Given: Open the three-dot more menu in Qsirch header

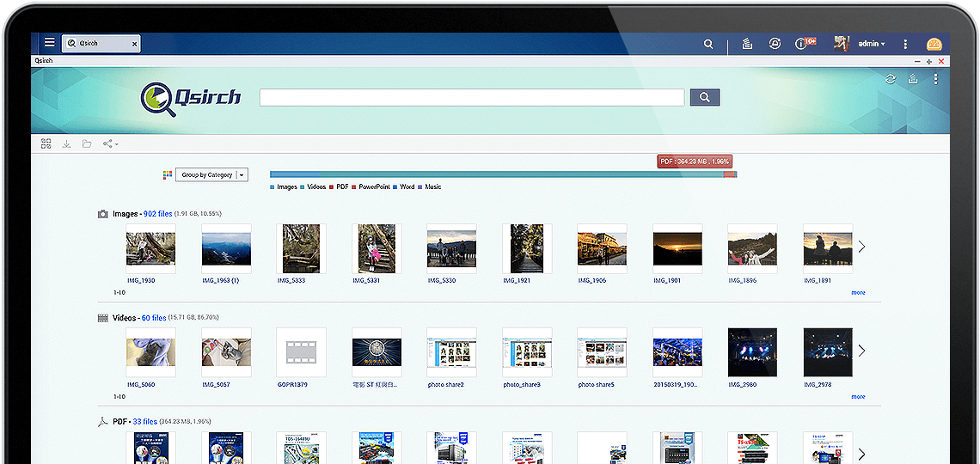Looking at the screenshot, I should [x=935, y=79].
